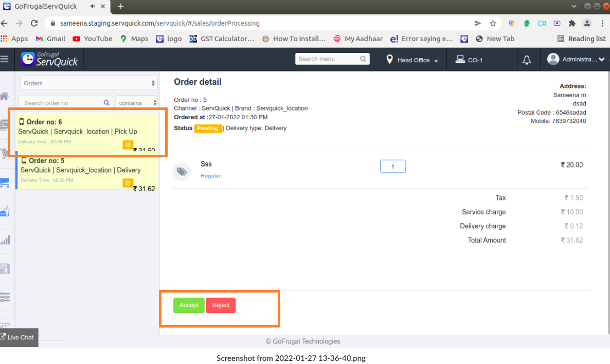Screen dimensions: 610x364
Task: Click the CO-1 counter computer icon
Action: point(460,60)
